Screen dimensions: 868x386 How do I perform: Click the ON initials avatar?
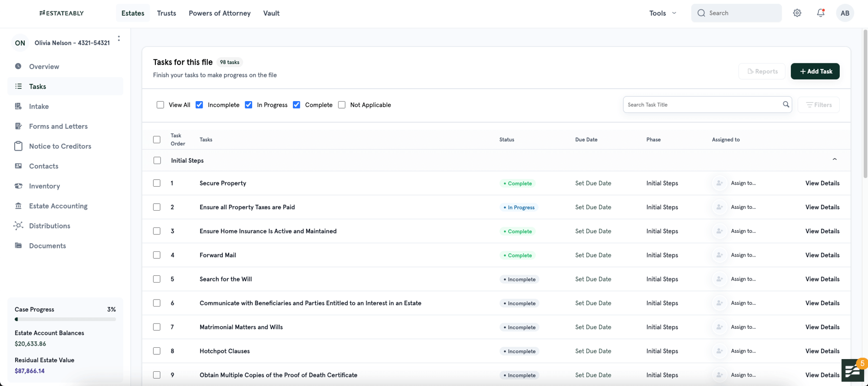(20, 43)
